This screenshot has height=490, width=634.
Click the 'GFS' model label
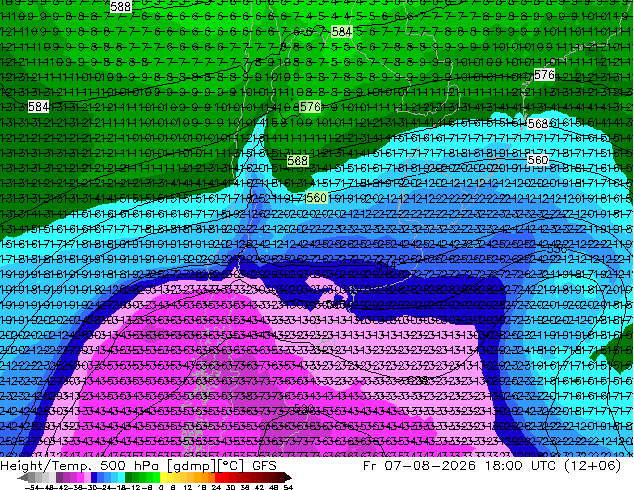click(x=264, y=466)
